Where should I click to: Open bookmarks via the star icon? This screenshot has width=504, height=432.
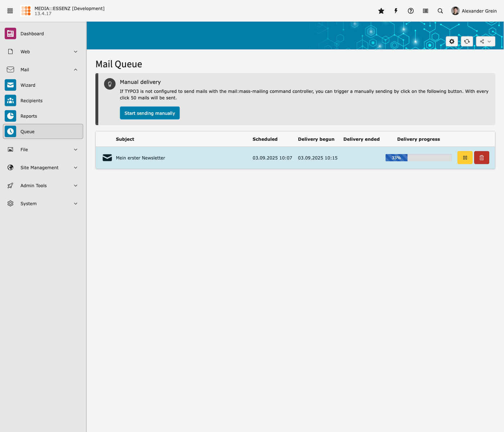tap(381, 11)
